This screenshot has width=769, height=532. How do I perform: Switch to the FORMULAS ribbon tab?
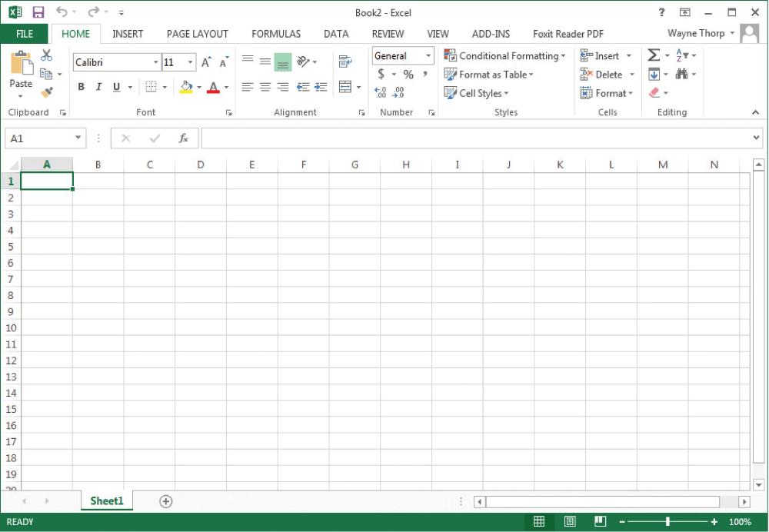275,34
